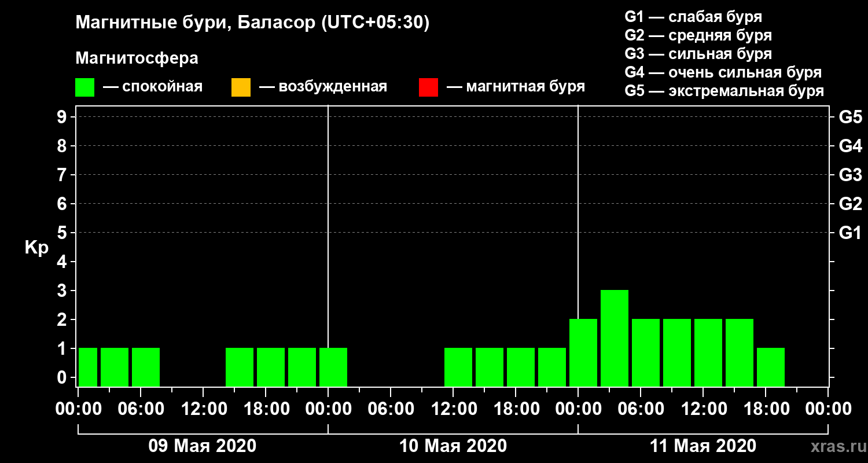
Task: Click the '10 Мая 2020' date label
Action: (453, 446)
